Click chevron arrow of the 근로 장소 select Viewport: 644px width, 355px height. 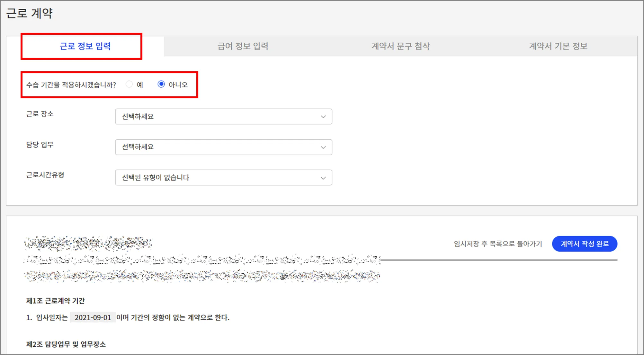point(323,117)
